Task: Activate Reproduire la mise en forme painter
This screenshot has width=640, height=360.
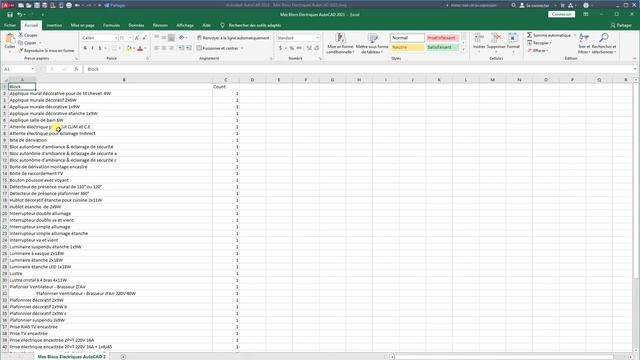Action: point(46,51)
